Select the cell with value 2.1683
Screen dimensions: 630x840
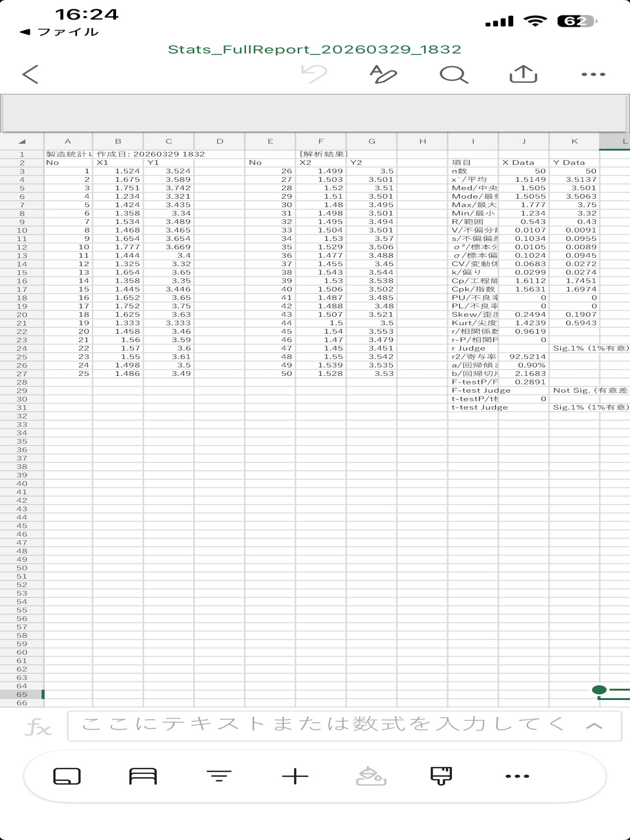[524, 374]
